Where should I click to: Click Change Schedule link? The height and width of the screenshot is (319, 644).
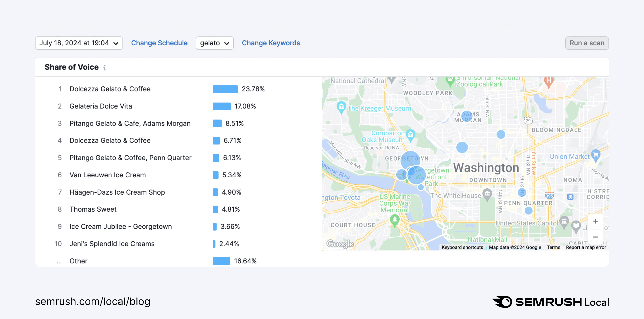pos(159,43)
